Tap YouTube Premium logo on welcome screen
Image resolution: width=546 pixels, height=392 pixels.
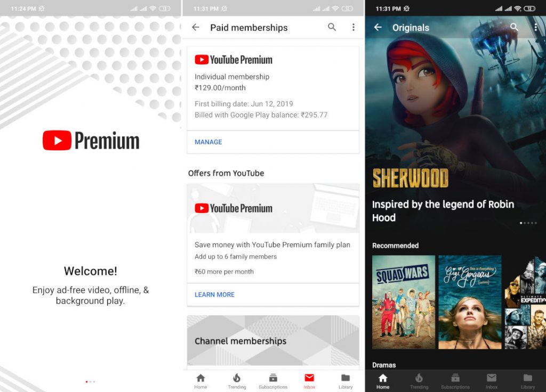91,141
